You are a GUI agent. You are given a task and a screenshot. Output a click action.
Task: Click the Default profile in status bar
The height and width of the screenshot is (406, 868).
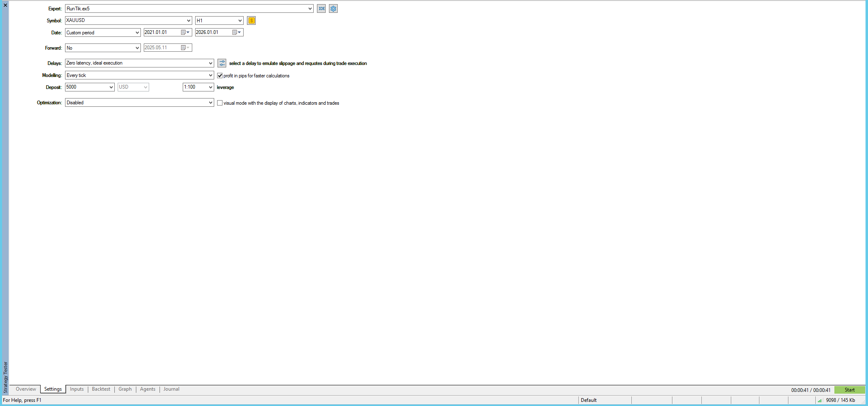click(588, 400)
